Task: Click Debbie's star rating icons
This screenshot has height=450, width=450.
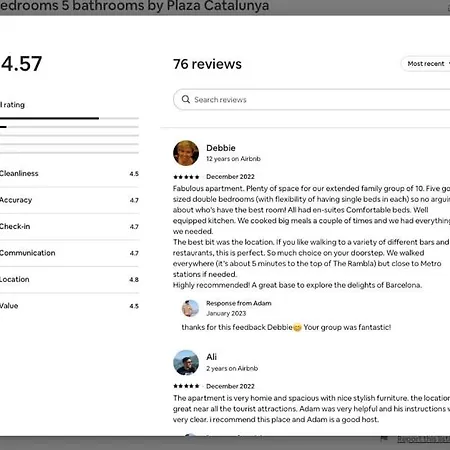Action: coord(186,177)
